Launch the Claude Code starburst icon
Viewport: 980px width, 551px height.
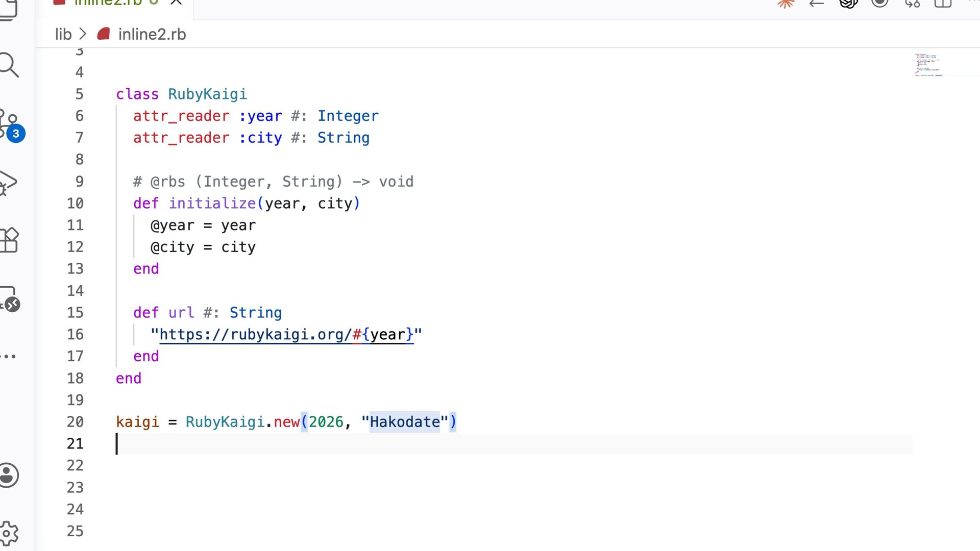point(786,3)
